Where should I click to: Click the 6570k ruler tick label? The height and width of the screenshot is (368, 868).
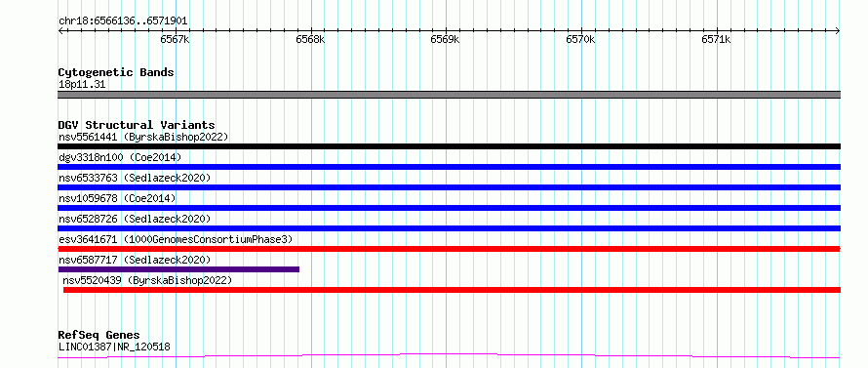pos(580,39)
